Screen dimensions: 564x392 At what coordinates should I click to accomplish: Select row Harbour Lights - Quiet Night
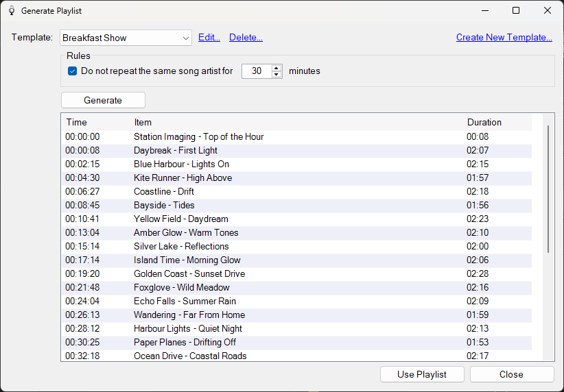296,328
